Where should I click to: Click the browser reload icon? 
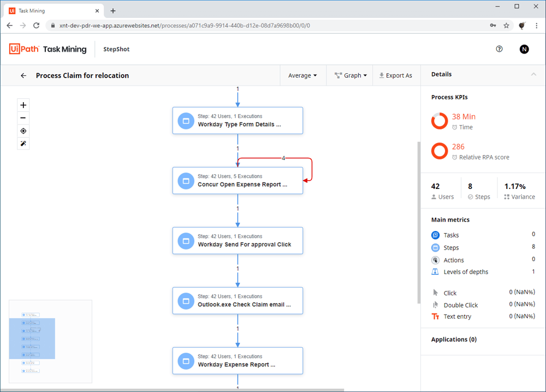click(36, 26)
